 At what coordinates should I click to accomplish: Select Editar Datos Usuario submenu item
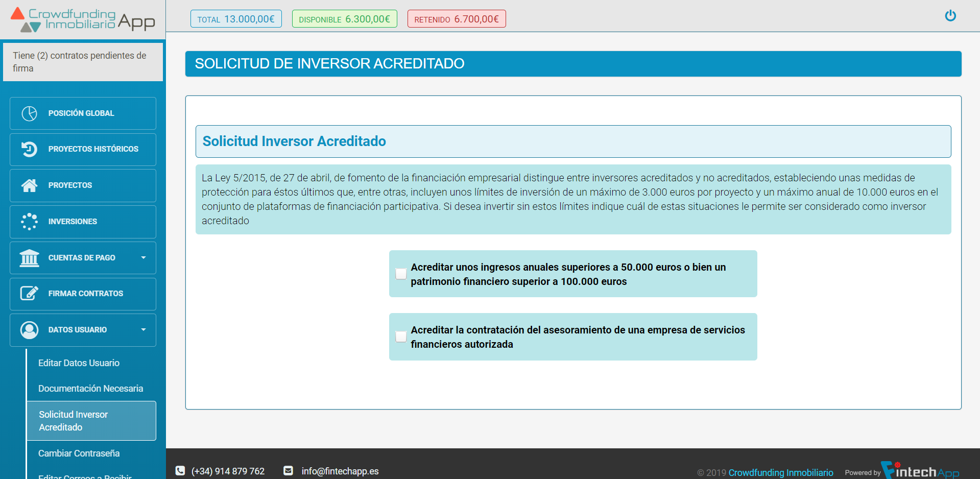tap(79, 363)
